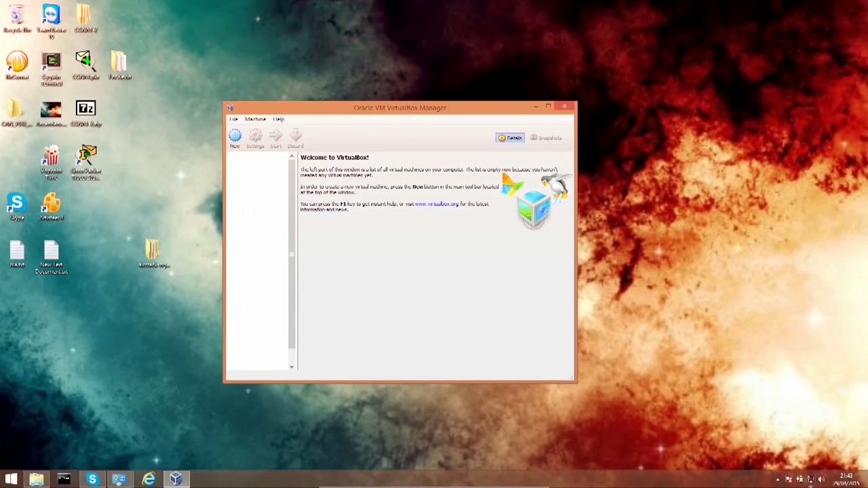Select the 7z archive desktop icon
868x488 pixels.
click(85, 113)
